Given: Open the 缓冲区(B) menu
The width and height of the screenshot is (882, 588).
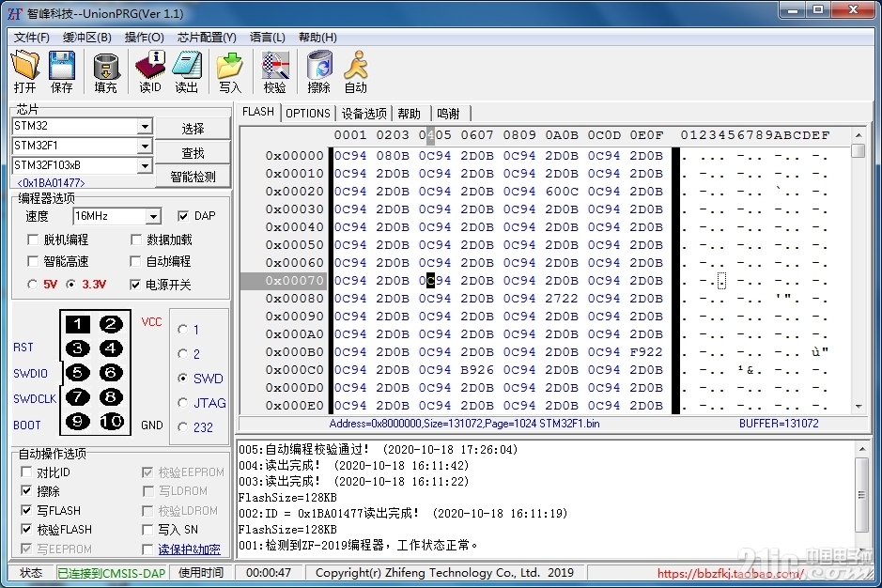Looking at the screenshot, I should point(86,38).
